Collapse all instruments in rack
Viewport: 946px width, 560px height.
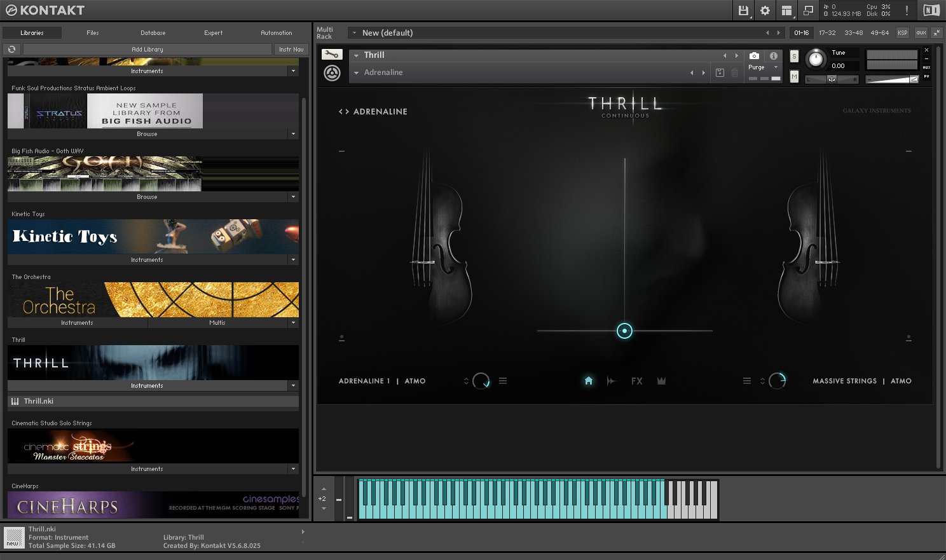click(x=937, y=32)
